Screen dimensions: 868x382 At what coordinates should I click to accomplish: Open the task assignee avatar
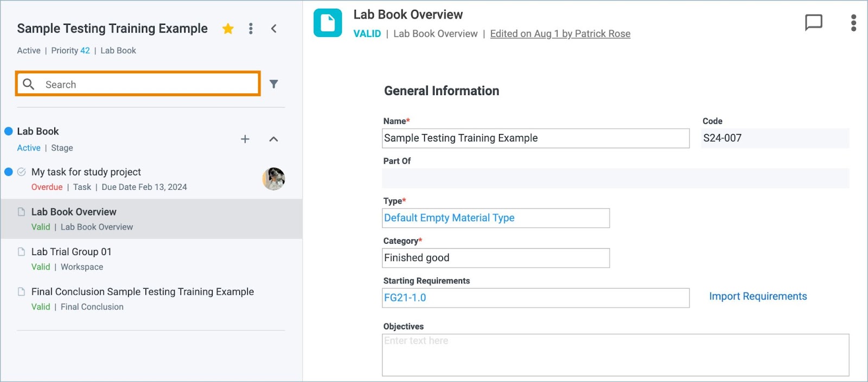coord(274,179)
